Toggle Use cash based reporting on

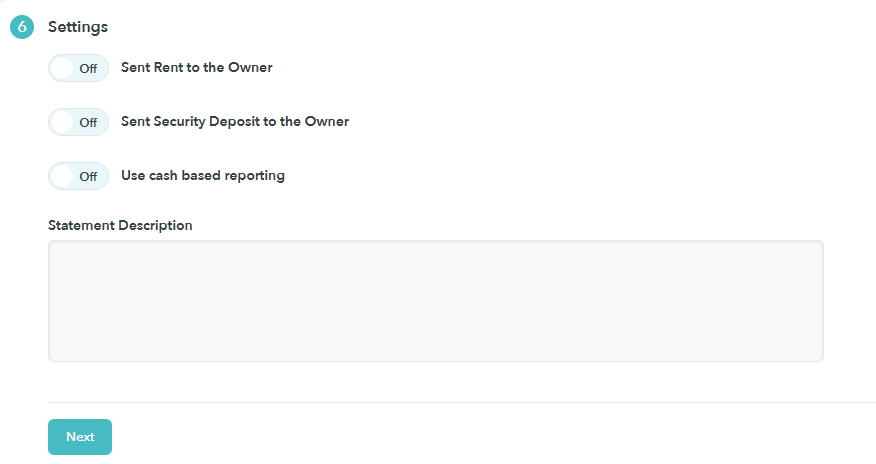78,176
